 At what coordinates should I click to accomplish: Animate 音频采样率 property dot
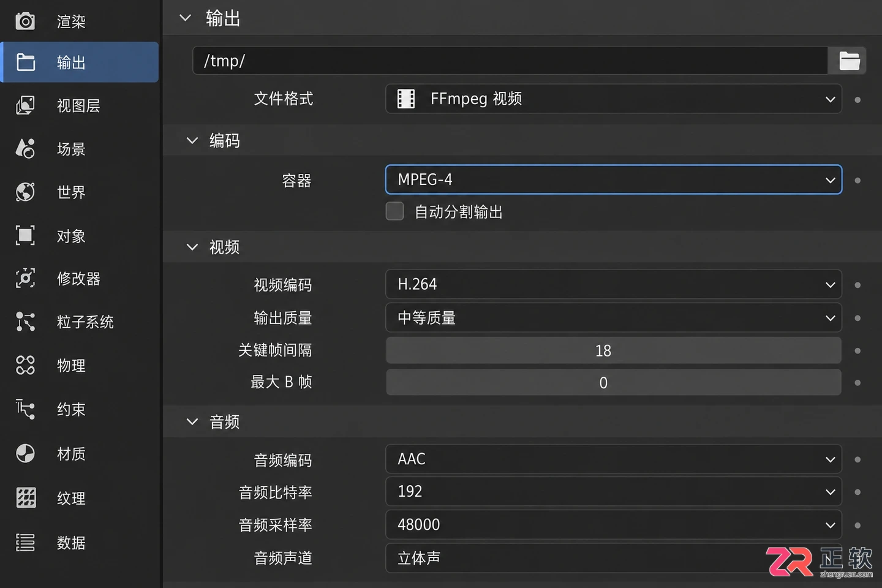pos(858,526)
